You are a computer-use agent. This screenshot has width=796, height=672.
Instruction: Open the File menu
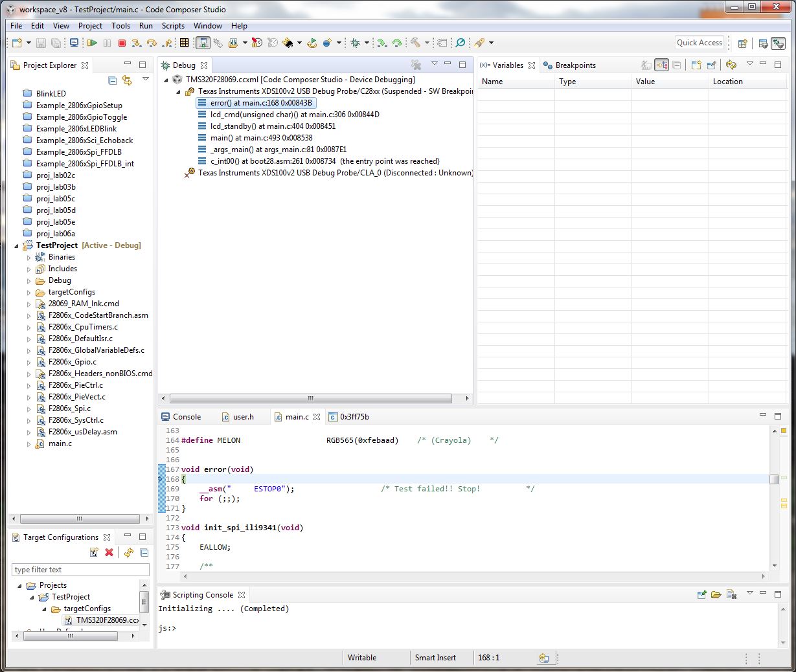[x=16, y=26]
